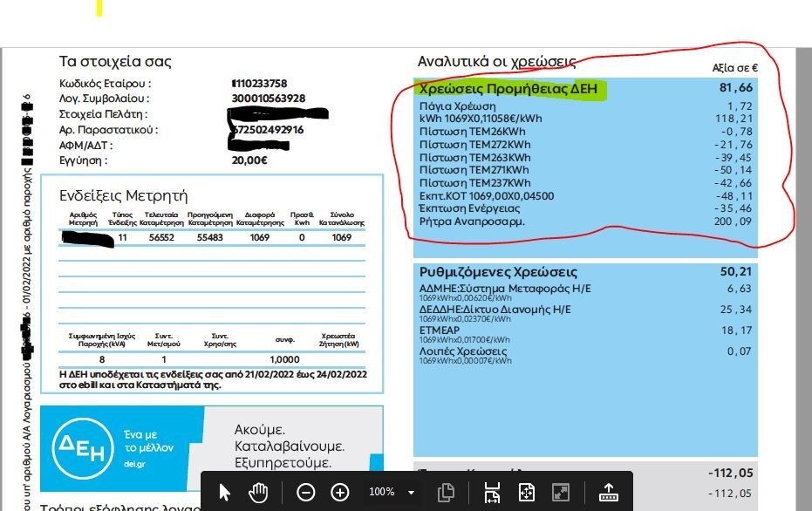Click the banner slogan "Ένα με το μέλλον"

point(148,441)
